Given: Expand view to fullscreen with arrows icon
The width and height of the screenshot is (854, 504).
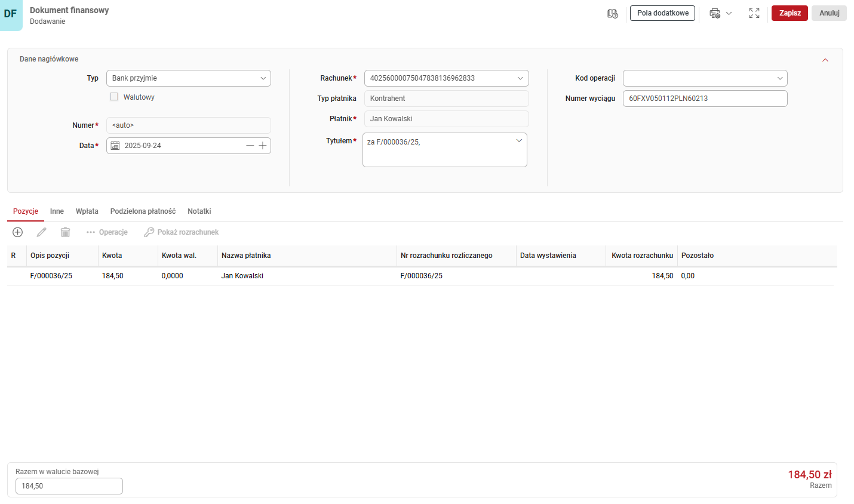Looking at the screenshot, I should (x=754, y=13).
